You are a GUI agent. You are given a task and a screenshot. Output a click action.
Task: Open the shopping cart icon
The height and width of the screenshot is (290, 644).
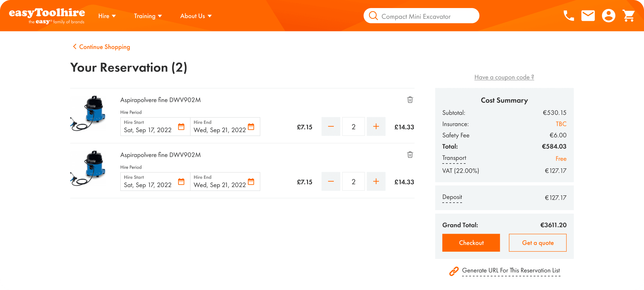628,16
